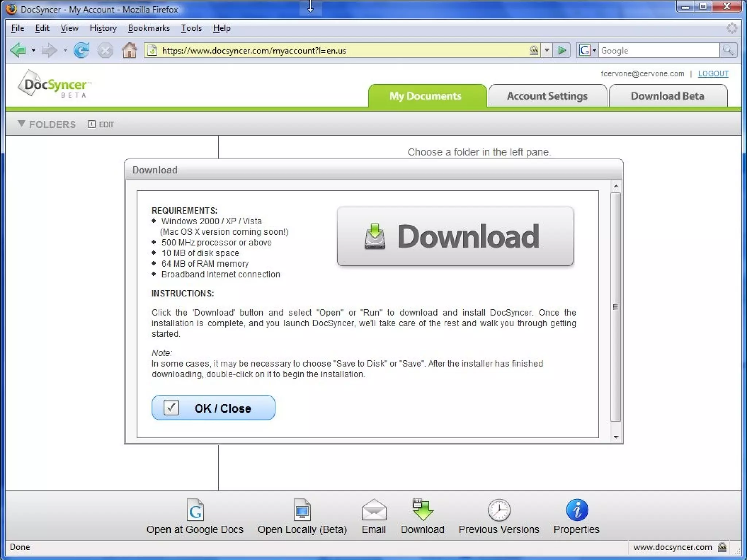Open Previous Versions clock icon
This screenshot has height=560, width=747.
click(499, 510)
